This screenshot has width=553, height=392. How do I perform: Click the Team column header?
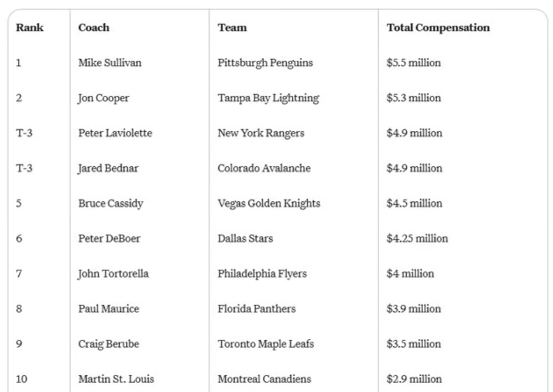pyautogui.click(x=231, y=28)
